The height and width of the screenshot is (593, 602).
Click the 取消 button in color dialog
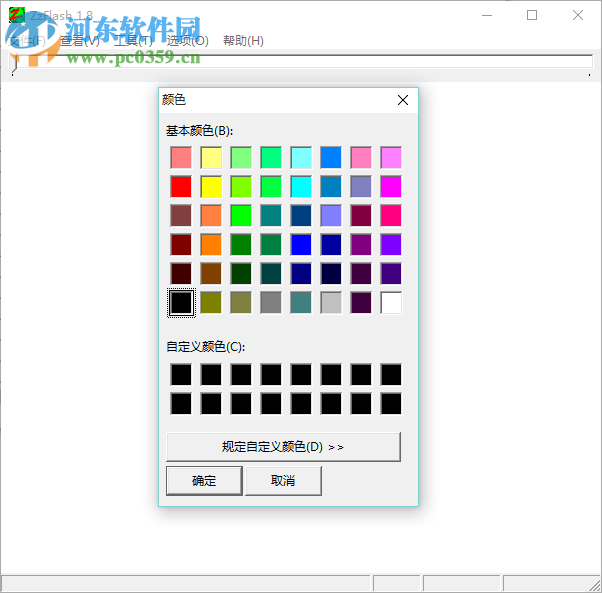283,481
